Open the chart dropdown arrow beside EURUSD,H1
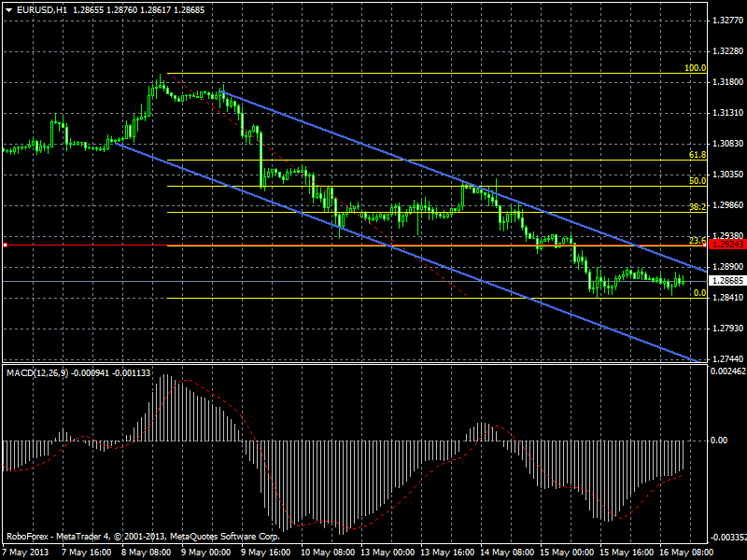Viewport: 747px width, 560px height. click(8, 10)
